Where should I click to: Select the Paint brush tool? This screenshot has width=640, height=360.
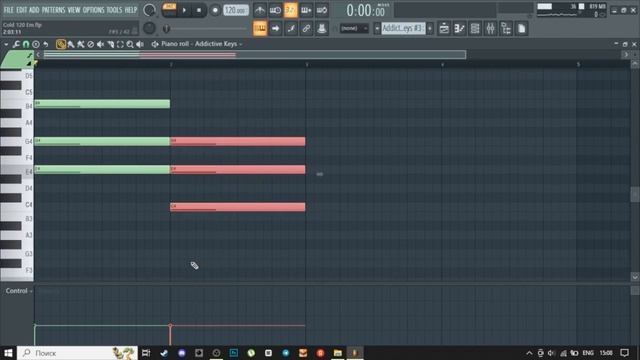point(71,44)
